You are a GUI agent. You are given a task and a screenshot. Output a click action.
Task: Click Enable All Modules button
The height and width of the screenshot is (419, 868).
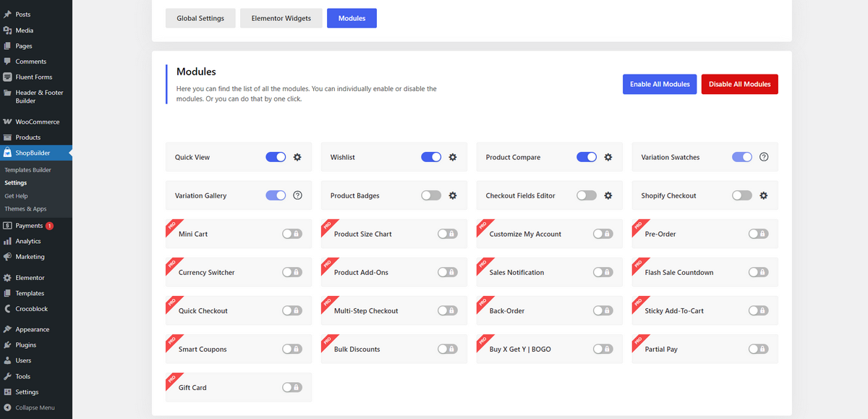(x=660, y=84)
